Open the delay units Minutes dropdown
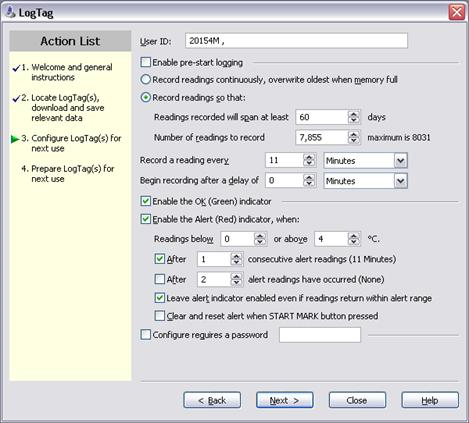Image resolution: width=469 pixels, height=423 pixels. [x=400, y=181]
